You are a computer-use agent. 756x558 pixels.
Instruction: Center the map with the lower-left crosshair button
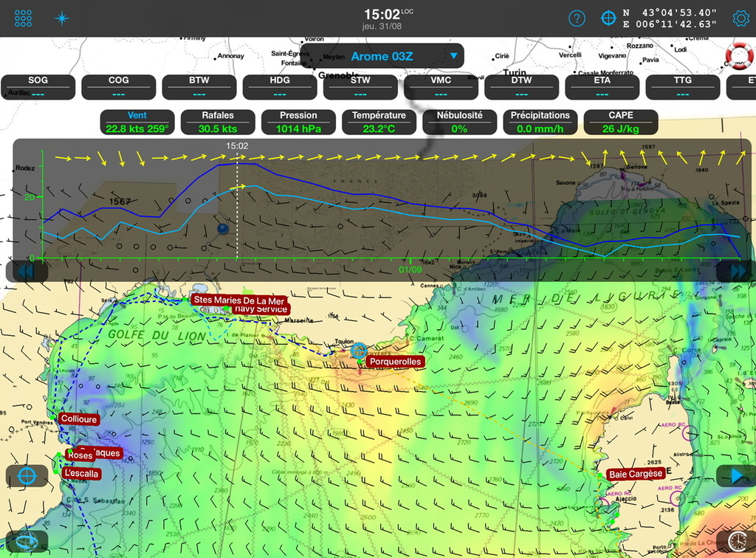pyautogui.click(x=27, y=476)
